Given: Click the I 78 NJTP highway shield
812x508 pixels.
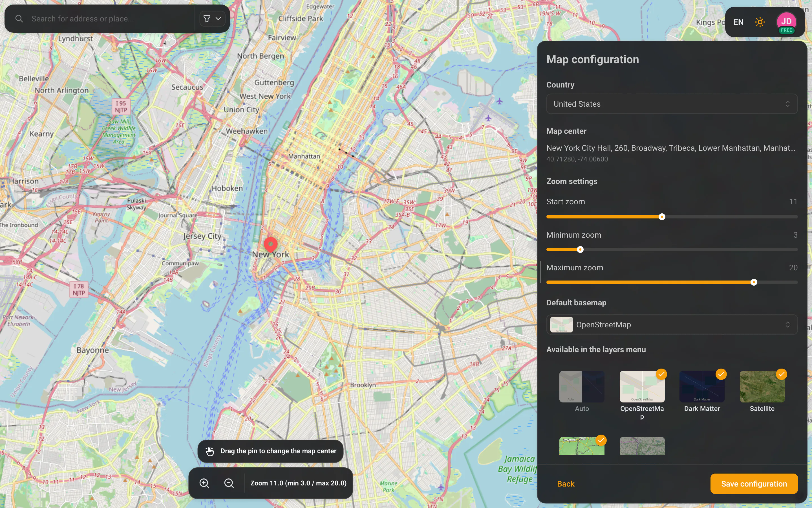Looking at the screenshot, I should [x=79, y=289].
